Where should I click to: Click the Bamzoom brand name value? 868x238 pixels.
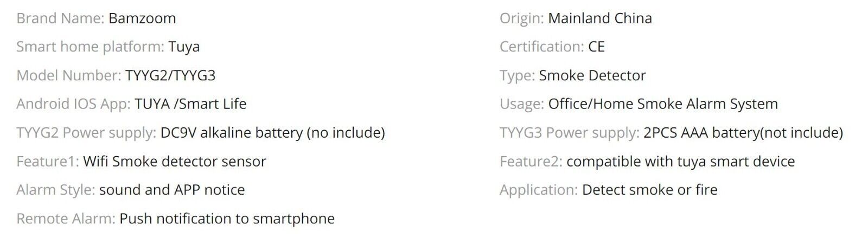click(x=142, y=18)
